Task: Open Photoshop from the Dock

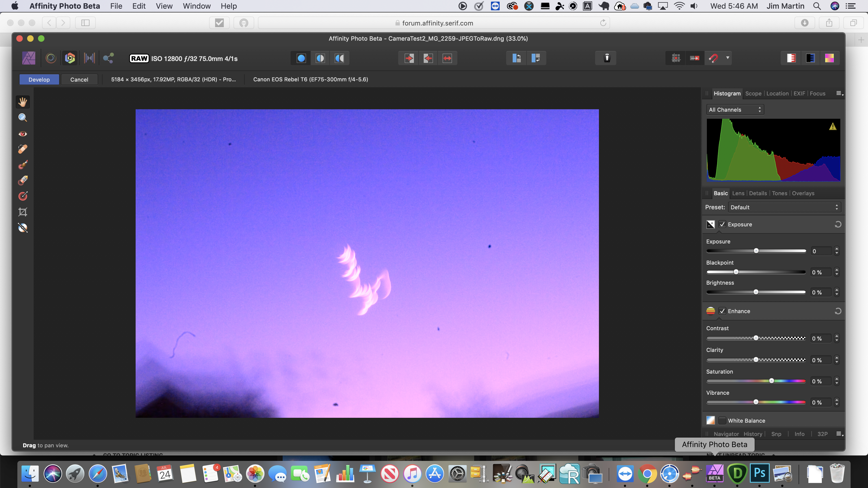Action: pyautogui.click(x=759, y=473)
